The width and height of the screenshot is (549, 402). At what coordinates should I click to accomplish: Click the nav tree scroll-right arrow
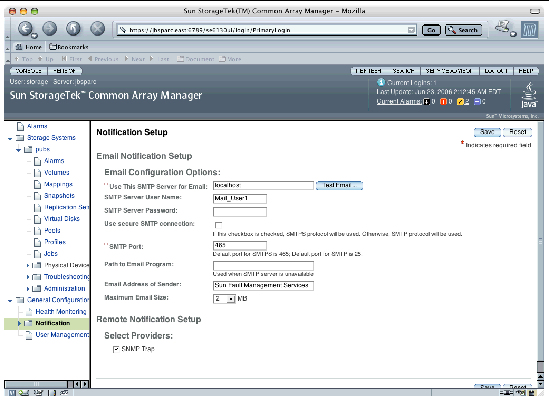coord(85,384)
